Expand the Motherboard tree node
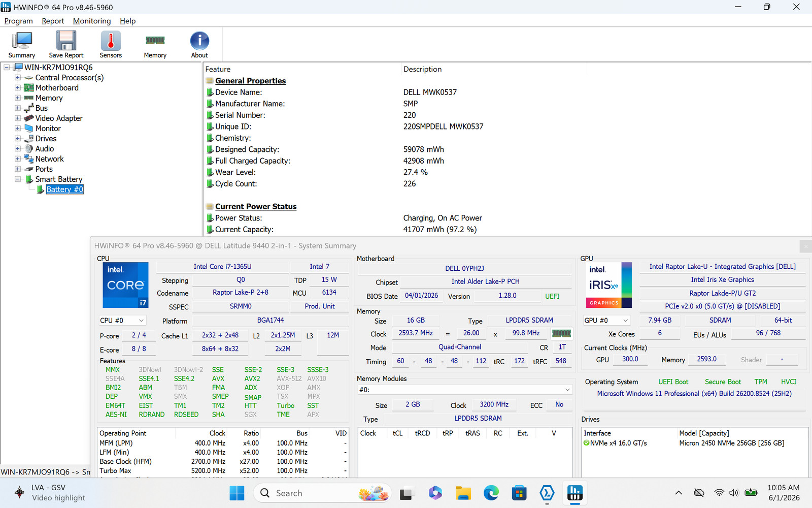This screenshot has height=508, width=812. point(18,88)
